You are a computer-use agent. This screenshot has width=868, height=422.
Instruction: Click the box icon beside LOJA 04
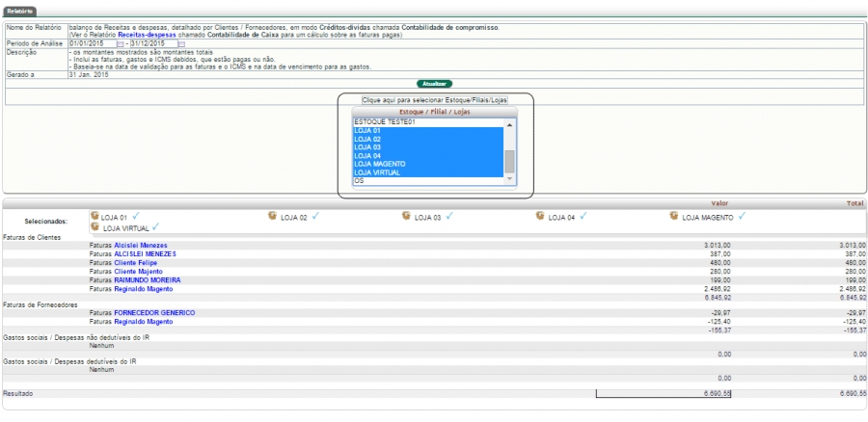tap(540, 216)
